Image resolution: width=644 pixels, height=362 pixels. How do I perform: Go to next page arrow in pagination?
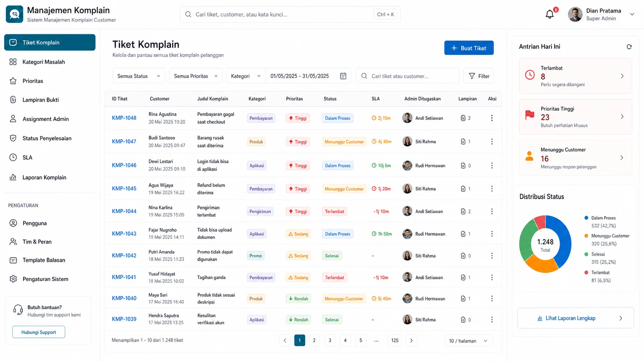(411, 340)
